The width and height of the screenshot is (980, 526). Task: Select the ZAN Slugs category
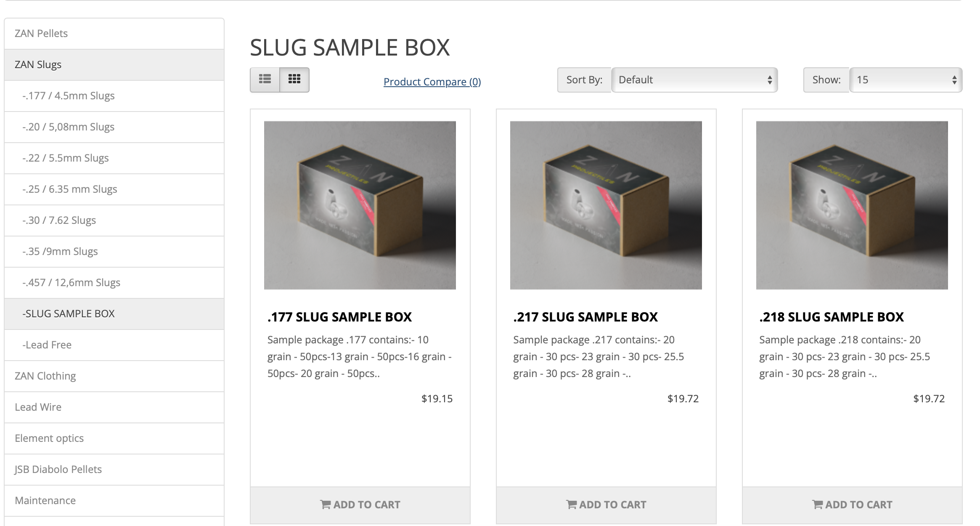pyautogui.click(x=114, y=65)
